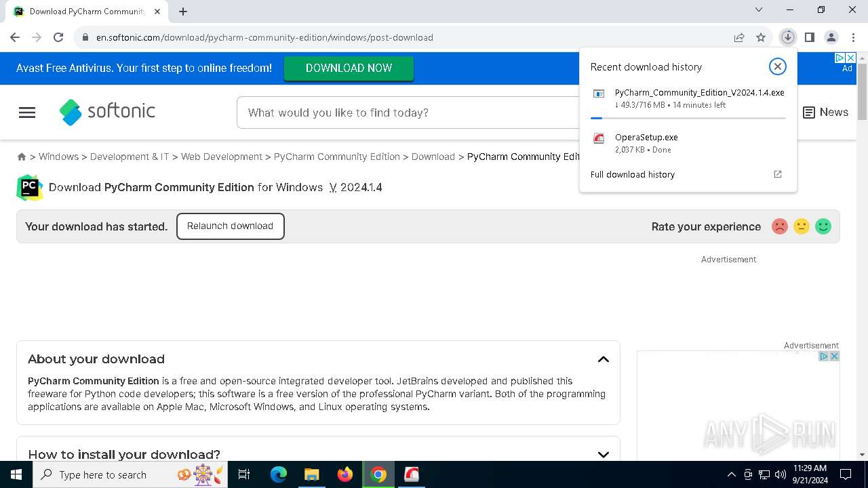
Task: Close the Download PyCharm Community tab
Action: (157, 12)
